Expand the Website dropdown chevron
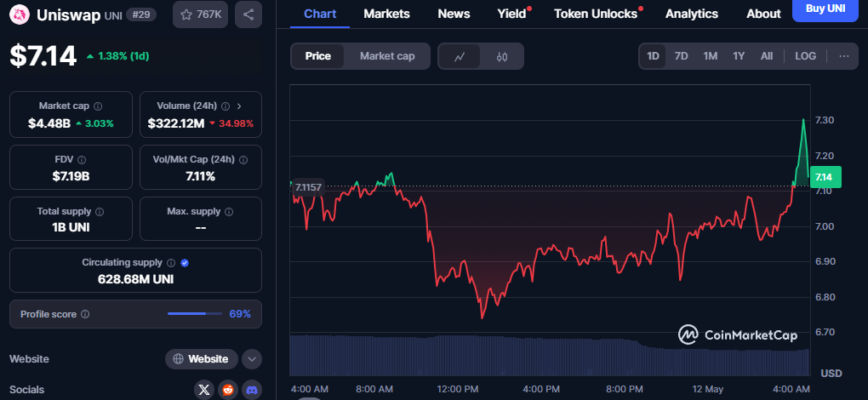 [x=252, y=359]
